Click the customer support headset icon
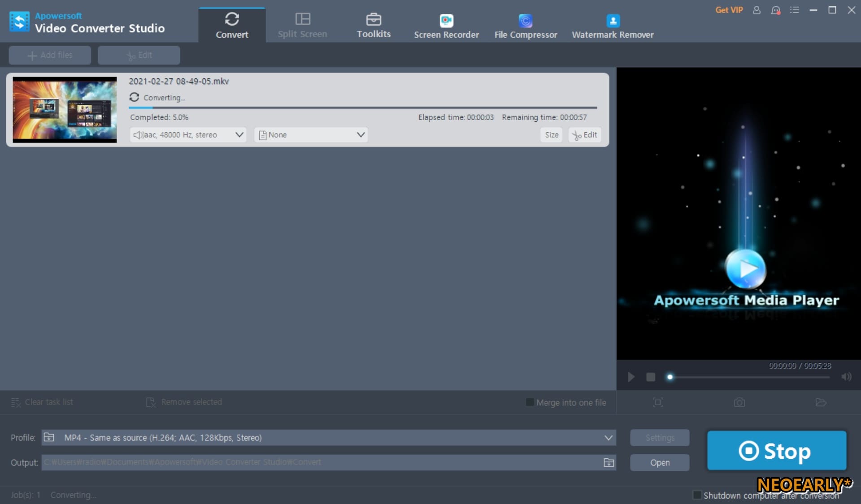 (775, 10)
